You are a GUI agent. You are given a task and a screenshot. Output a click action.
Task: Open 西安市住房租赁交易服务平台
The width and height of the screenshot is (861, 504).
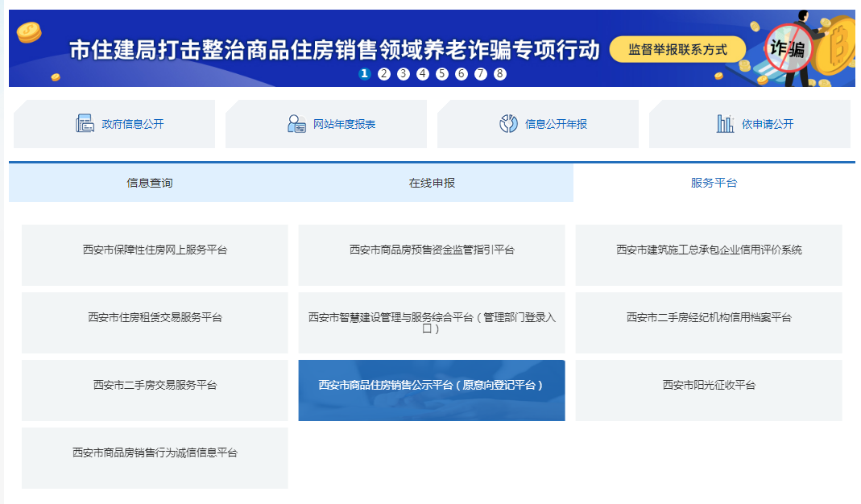[x=155, y=322]
